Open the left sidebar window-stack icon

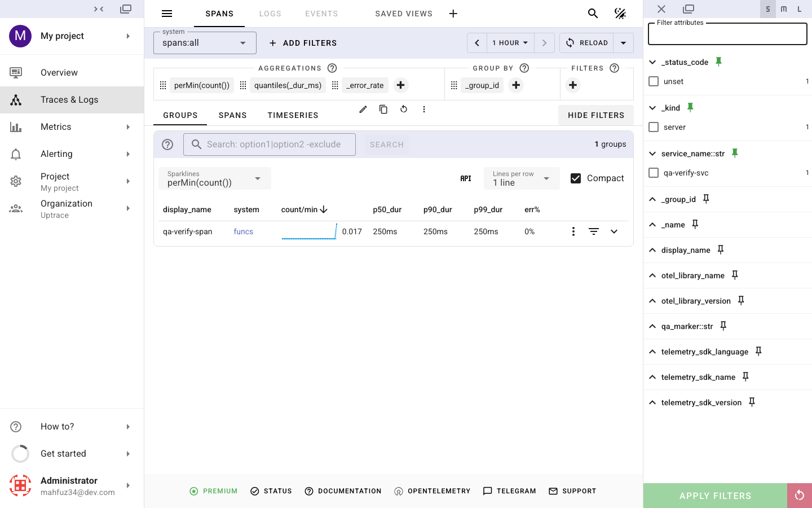[x=126, y=9]
